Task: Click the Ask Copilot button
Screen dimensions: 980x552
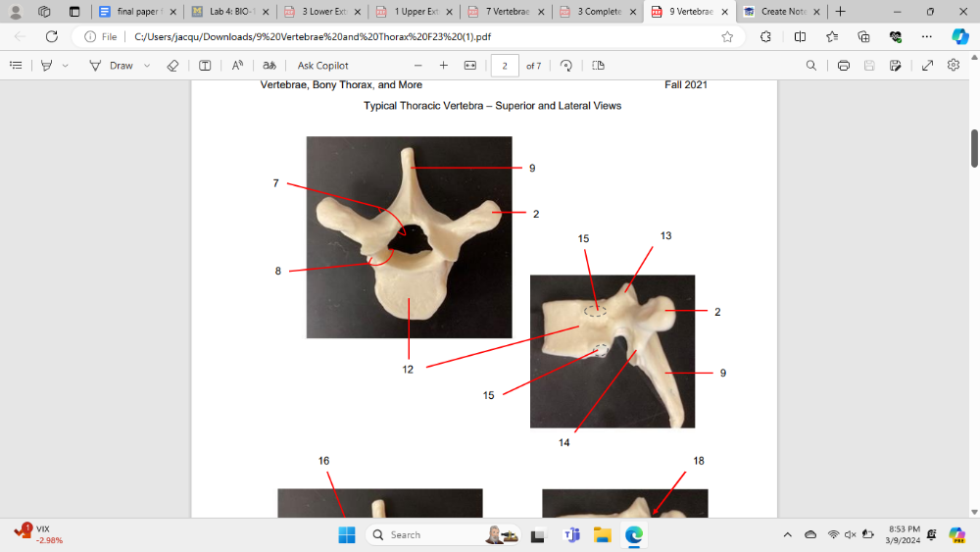Action: [x=322, y=66]
